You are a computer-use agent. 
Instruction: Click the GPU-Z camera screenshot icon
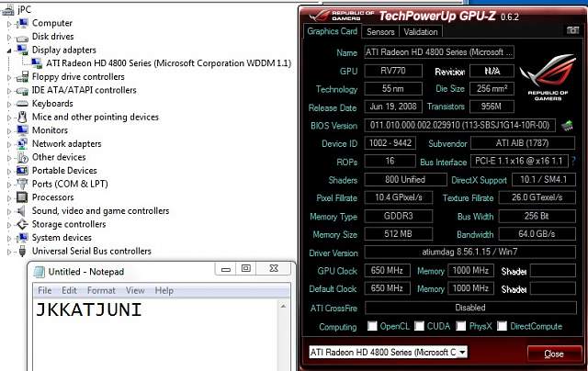pyautogui.click(x=572, y=30)
